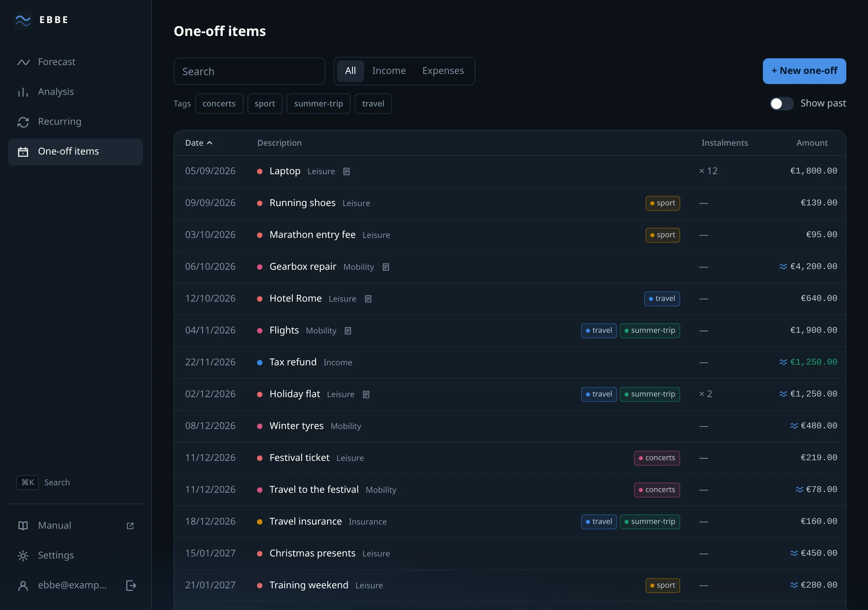Click the One-off items page heading
This screenshot has width=868, height=610.
click(x=220, y=31)
